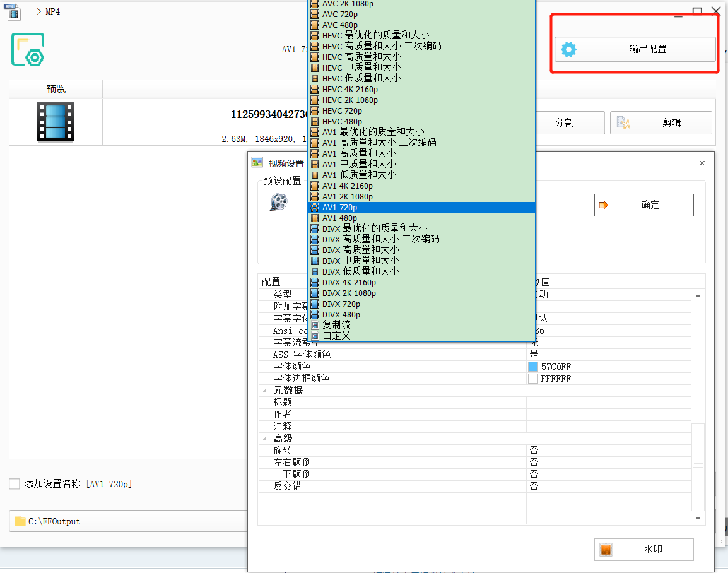
Task: Click the film reel preset configuration icon
Action: click(279, 202)
